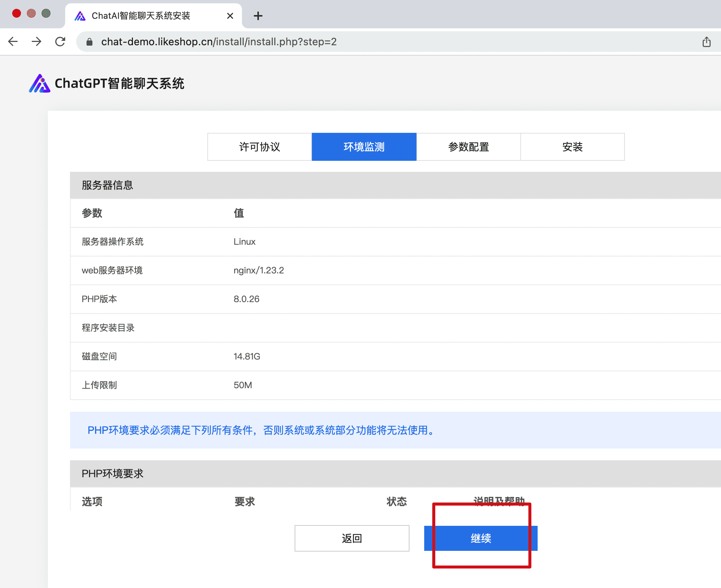Click the 磁盘空间 row label
721x588 pixels.
(99, 357)
